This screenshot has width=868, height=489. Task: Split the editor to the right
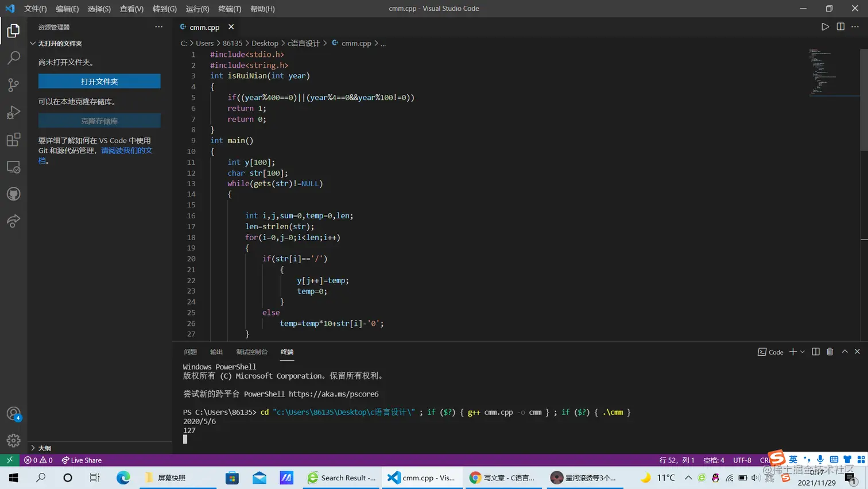[x=840, y=27]
